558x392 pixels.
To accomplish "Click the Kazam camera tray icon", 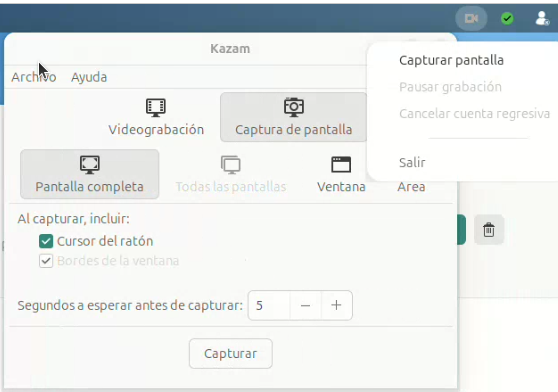I will 471,18.
